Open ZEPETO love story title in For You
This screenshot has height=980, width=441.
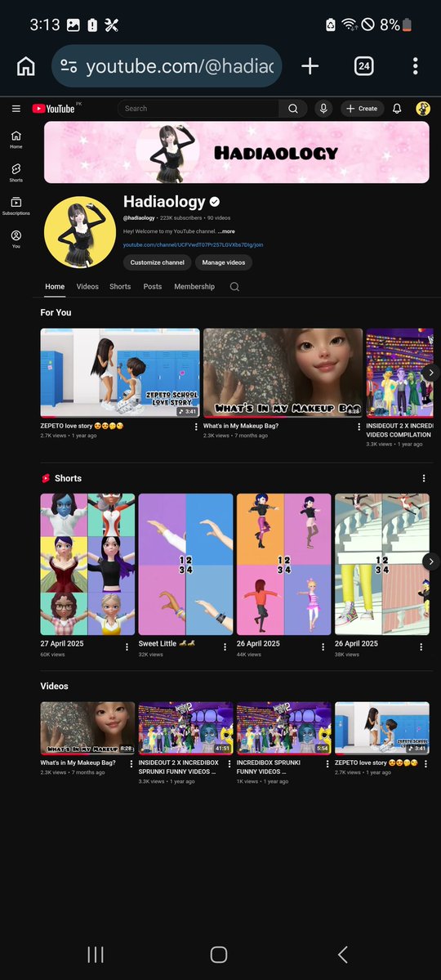coord(82,427)
